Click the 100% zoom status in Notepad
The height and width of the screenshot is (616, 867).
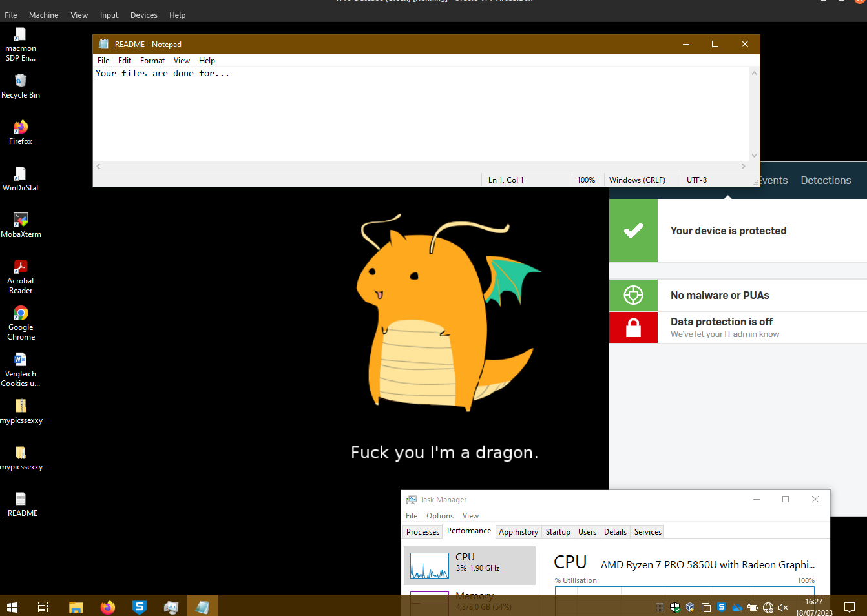coord(586,180)
